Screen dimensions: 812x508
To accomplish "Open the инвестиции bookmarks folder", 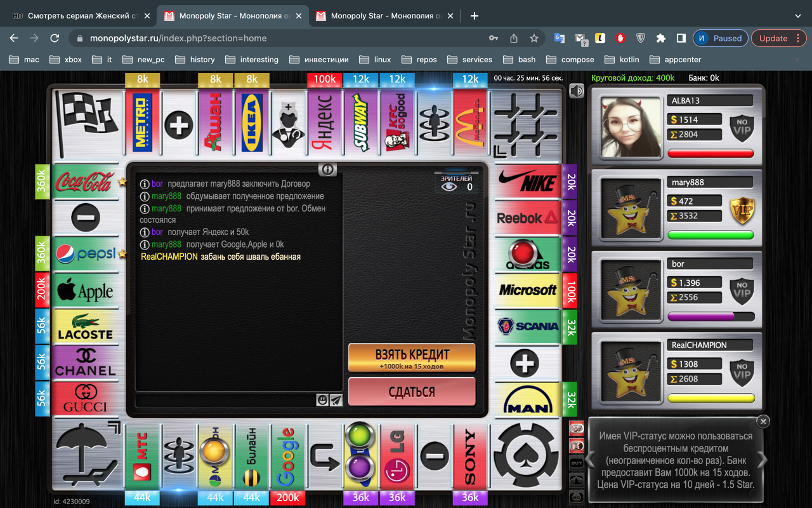I will pos(319,59).
